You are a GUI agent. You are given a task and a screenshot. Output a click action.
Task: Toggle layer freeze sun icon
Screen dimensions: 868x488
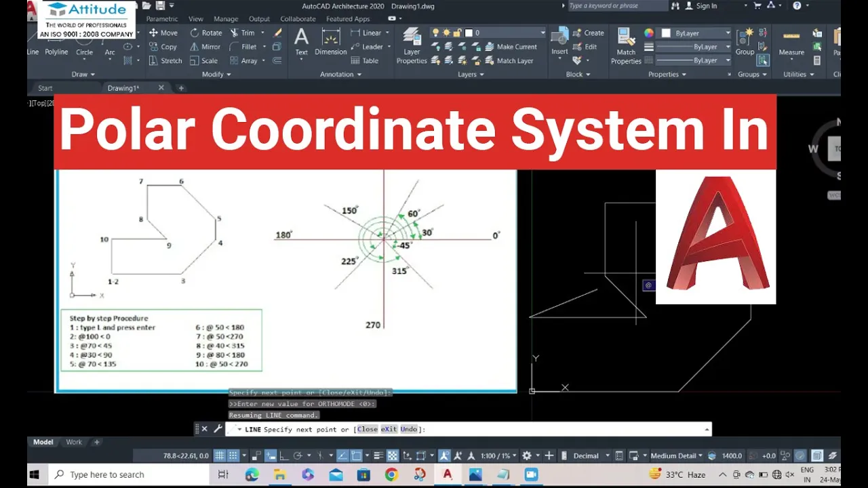[447, 33]
